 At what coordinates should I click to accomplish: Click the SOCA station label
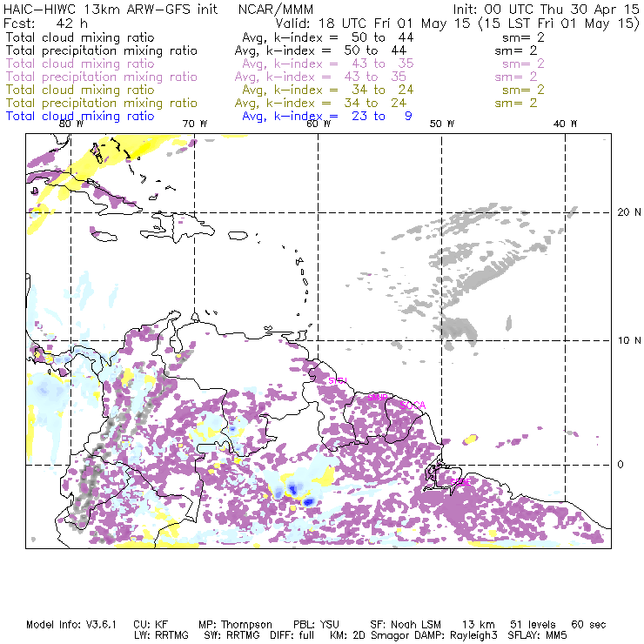tap(413, 406)
